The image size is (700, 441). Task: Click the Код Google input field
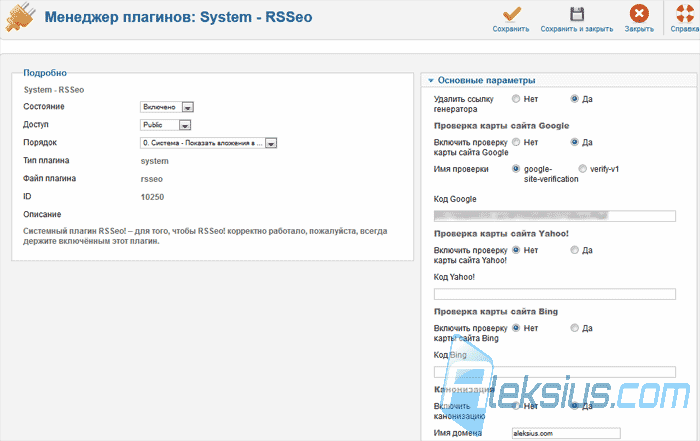coord(554,216)
